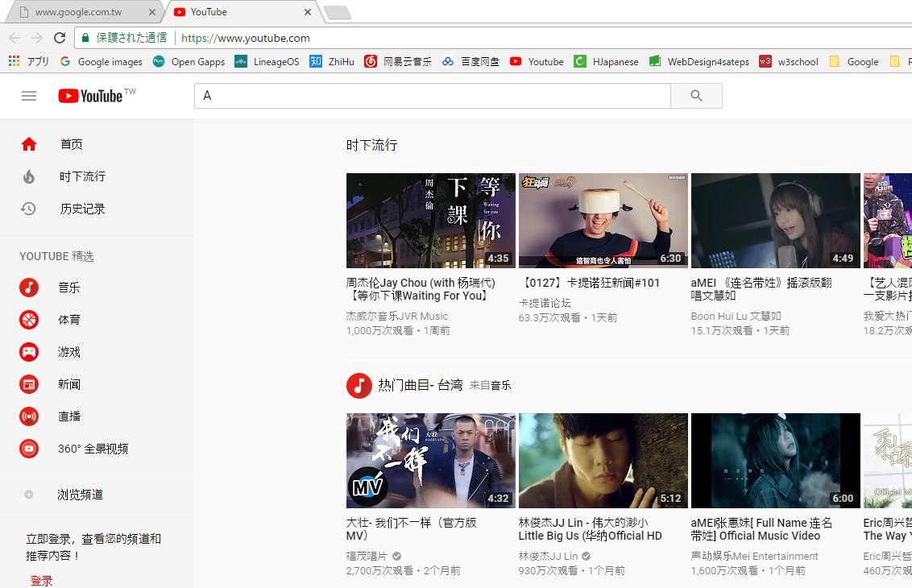
Task: Open the WebDesign4sateps bookmark
Action: click(x=699, y=61)
